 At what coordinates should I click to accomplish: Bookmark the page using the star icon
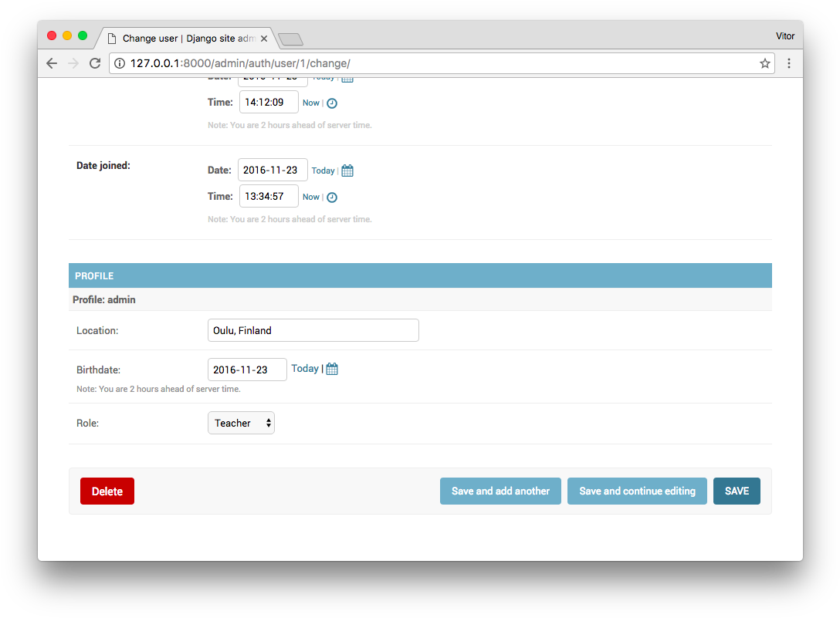(x=764, y=63)
